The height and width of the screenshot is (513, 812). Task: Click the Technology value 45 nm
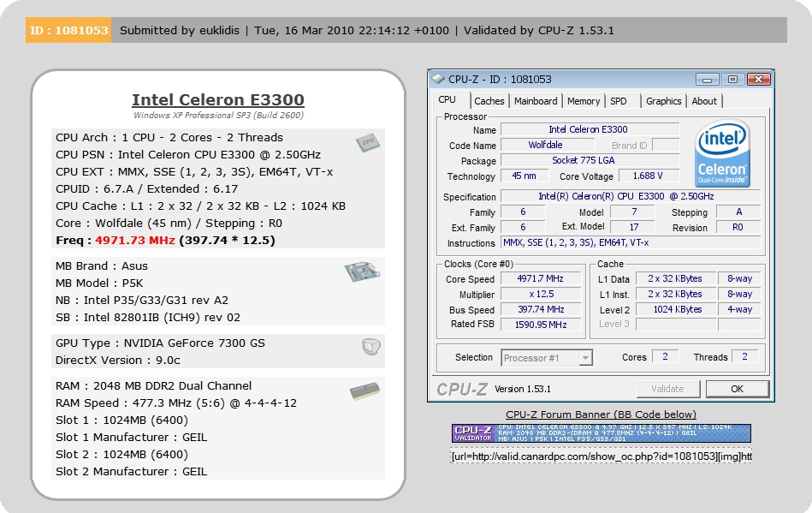point(524,176)
